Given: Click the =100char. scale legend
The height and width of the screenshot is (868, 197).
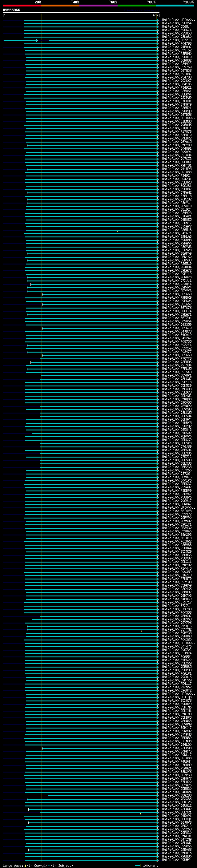Looking at the screenshot, I should (x=147, y=866).
